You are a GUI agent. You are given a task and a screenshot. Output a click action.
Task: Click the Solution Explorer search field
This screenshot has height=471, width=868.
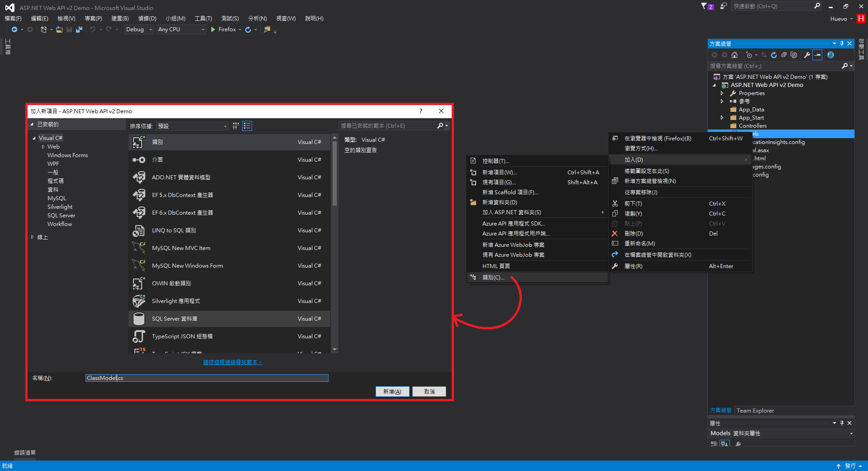click(775, 66)
